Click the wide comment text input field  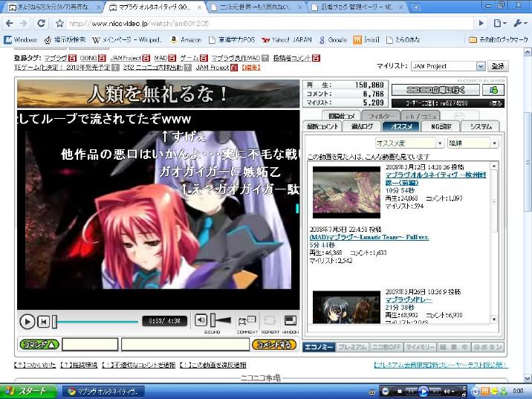pyautogui.click(x=185, y=344)
